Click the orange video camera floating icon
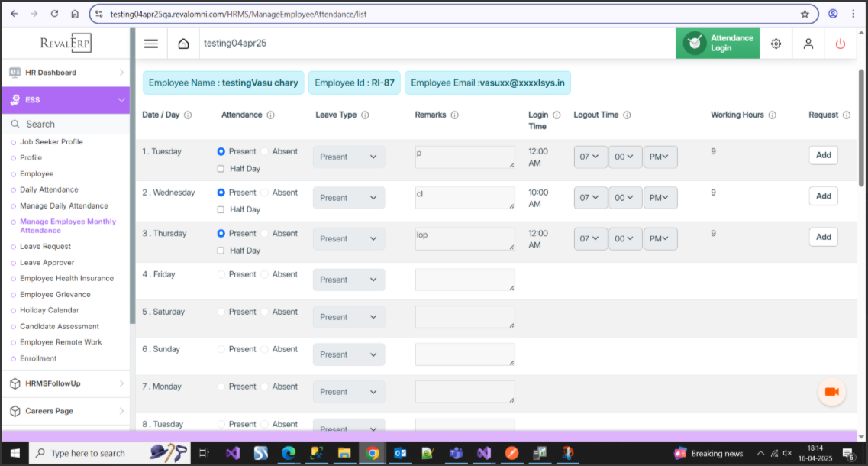868x466 pixels. click(831, 392)
